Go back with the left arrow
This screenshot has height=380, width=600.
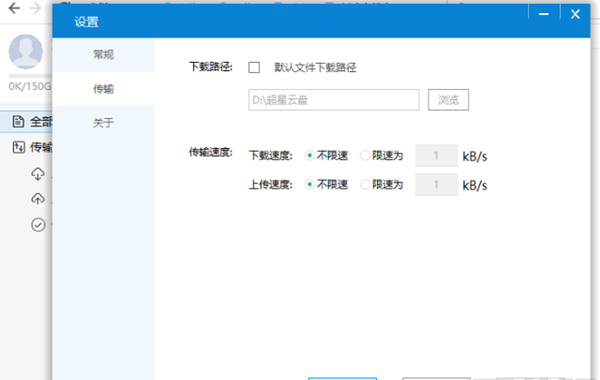[x=14, y=8]
